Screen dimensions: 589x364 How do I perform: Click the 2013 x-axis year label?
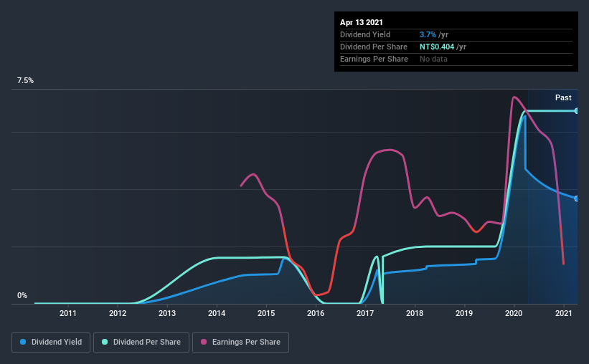(166, 313)
